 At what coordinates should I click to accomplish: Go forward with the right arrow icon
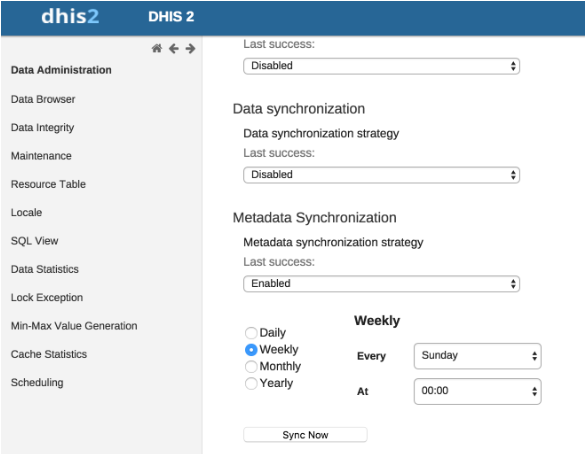coord(190,48)
